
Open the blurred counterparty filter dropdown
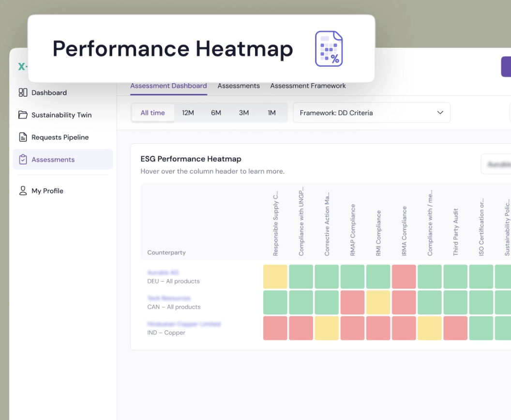(496, 164)
